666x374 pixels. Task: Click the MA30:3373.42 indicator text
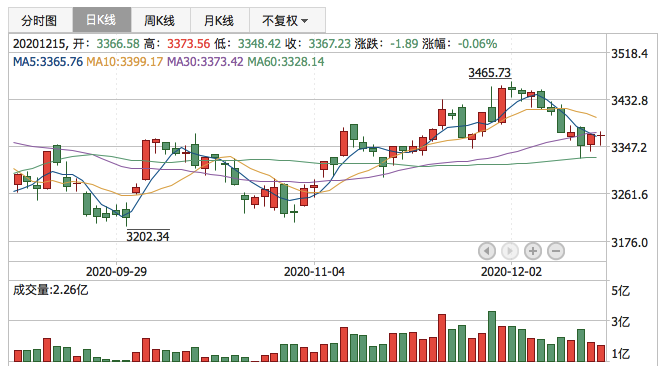[x=205, y=62]
